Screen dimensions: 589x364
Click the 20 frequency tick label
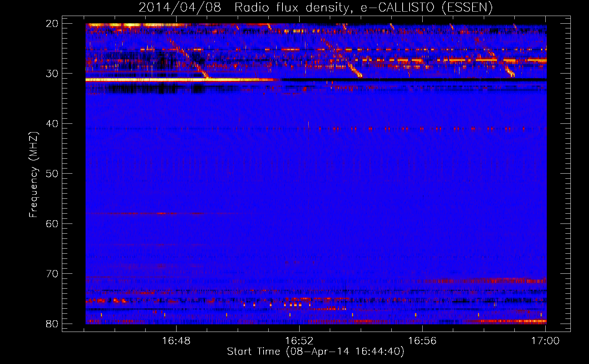52,24
